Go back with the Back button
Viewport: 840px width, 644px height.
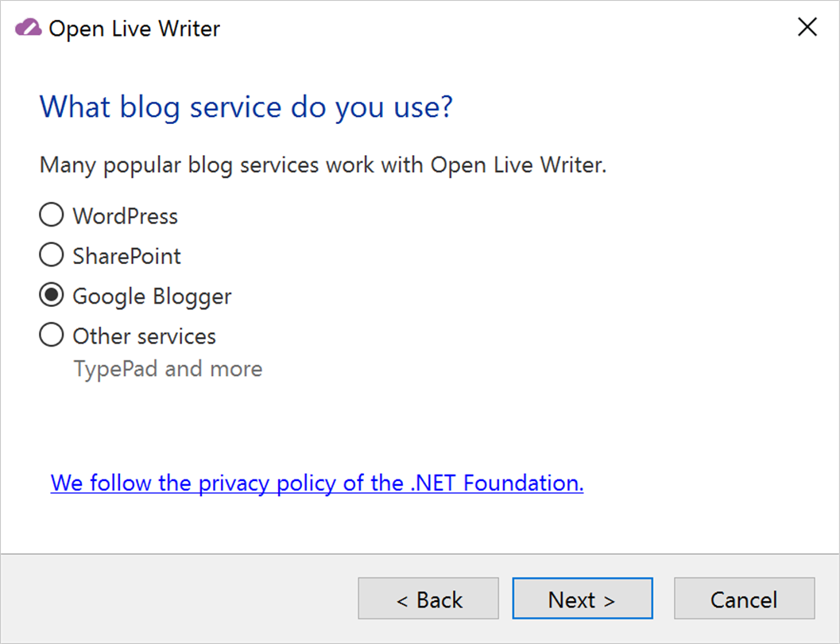point(428,599)
